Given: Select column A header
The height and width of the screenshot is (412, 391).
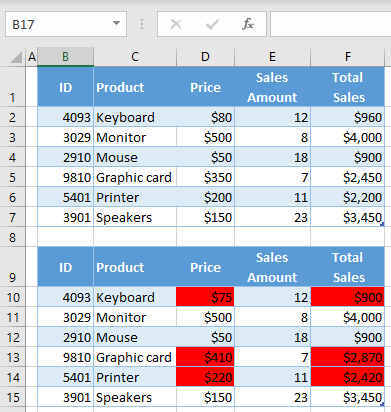Looking at the screenshot, I should [32, 57].
